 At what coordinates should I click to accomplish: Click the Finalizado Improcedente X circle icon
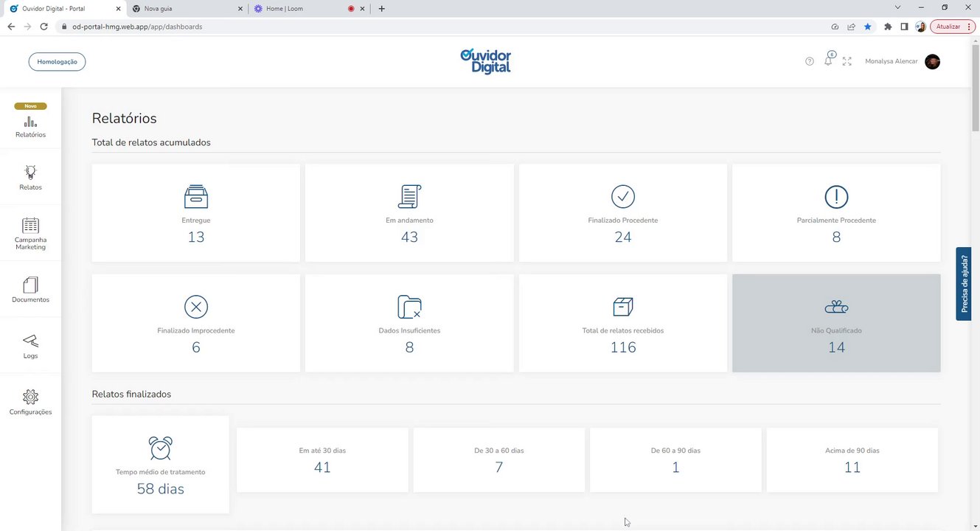(x=196, y=306)
